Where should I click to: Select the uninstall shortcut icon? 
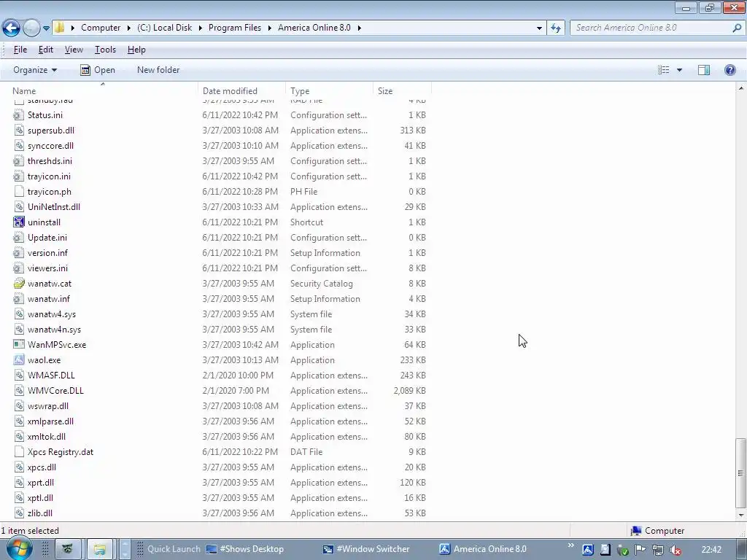pos(18,222)
